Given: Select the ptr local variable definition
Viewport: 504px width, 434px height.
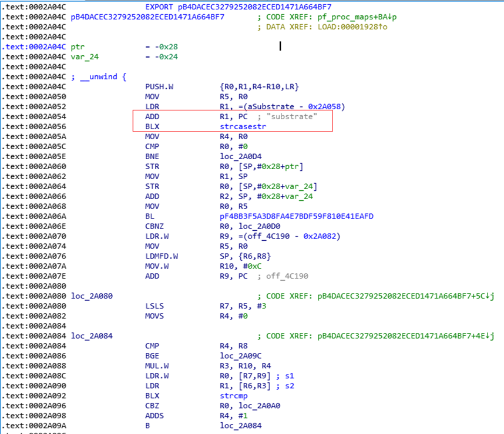Looking at the screenshot, I should tap(78, 47).
